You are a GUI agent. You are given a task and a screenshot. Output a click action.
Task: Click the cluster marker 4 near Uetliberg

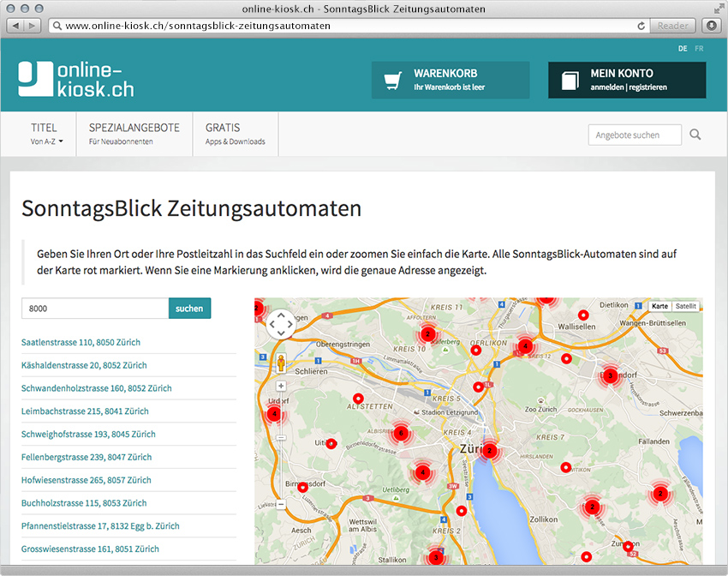[x=422, y=473]
